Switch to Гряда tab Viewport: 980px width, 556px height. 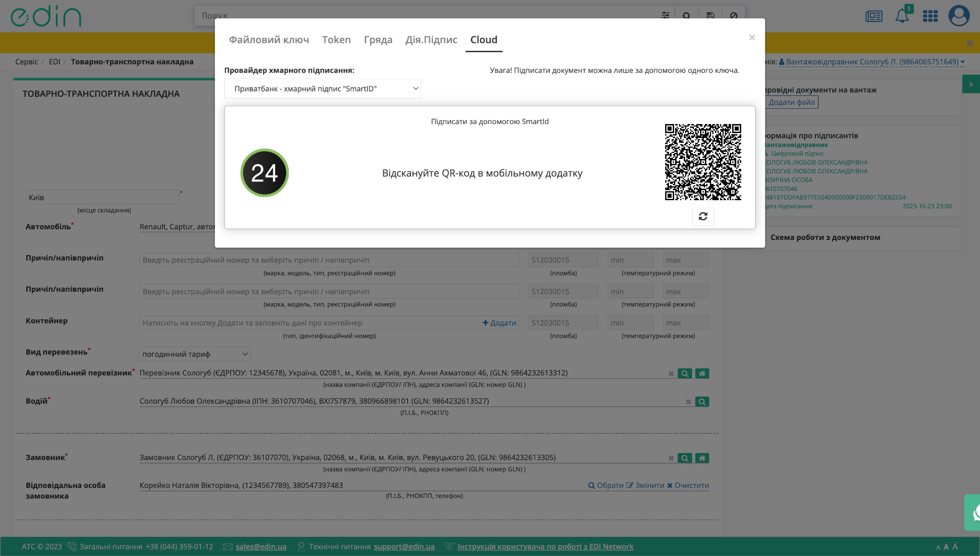378,40
